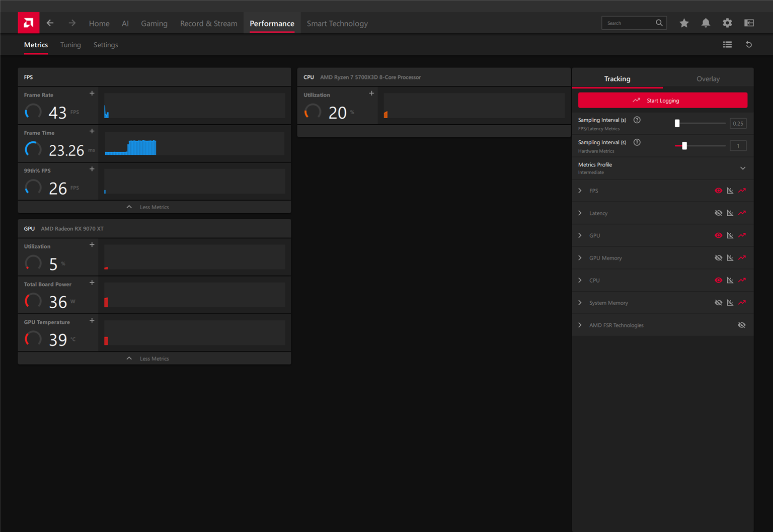Open the settings gear

pos(727,23)
